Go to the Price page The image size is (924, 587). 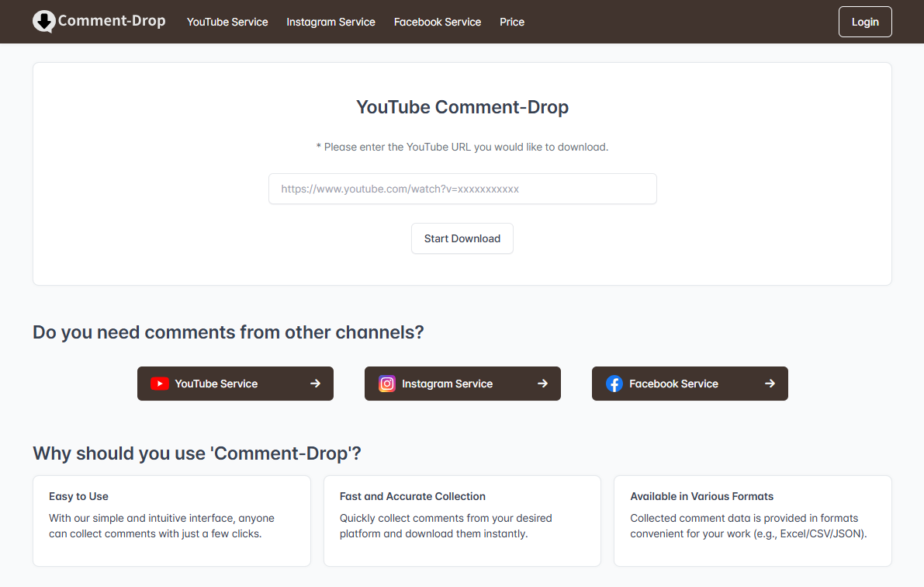(x=512, y=22)
